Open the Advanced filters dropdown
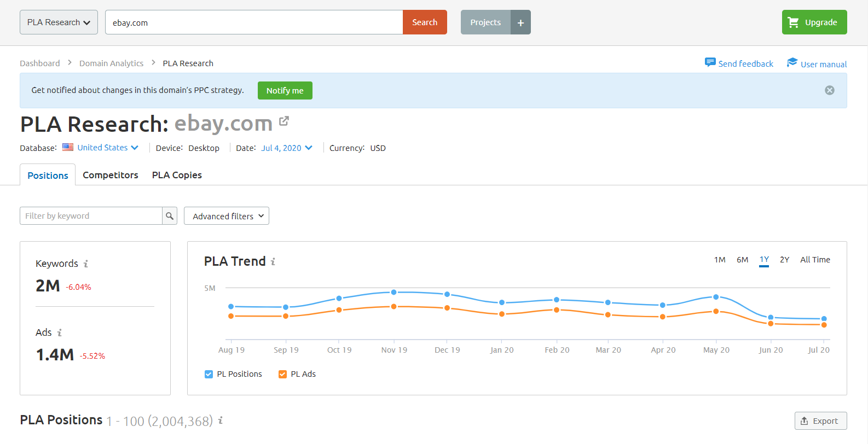Screen dimensions: 868x444 pos(227,216)
